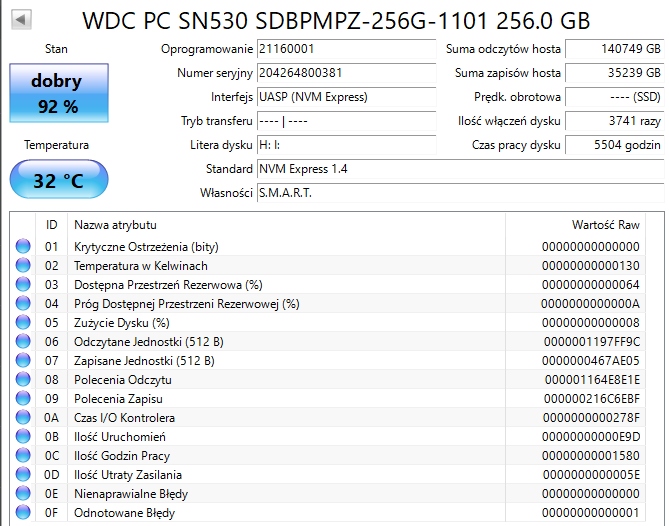The image size is (669, 526).
Task: Click raw value 000001164E8E1E
Action: coord(592,380)
